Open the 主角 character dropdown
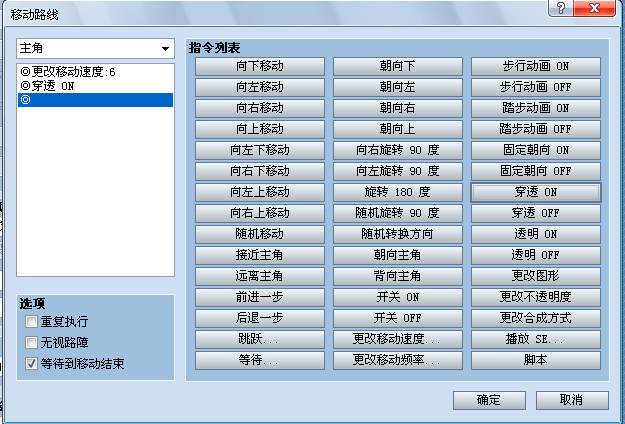 95,49
